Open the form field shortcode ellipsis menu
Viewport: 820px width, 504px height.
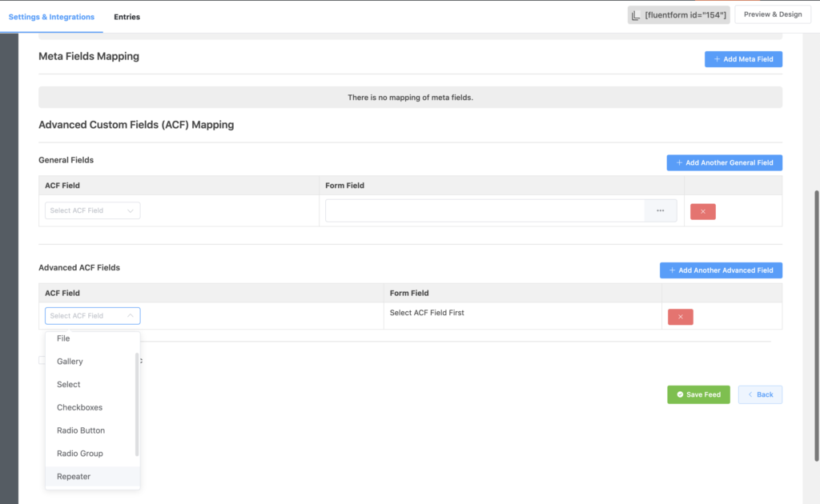[x=660, y=210]
